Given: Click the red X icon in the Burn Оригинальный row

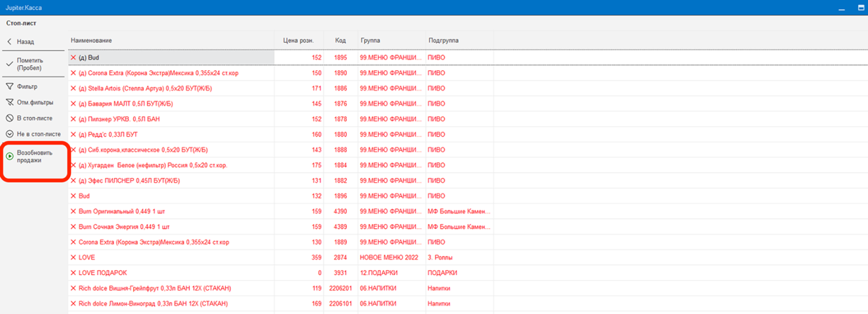Looking at the screenshot, I should 74,211.
